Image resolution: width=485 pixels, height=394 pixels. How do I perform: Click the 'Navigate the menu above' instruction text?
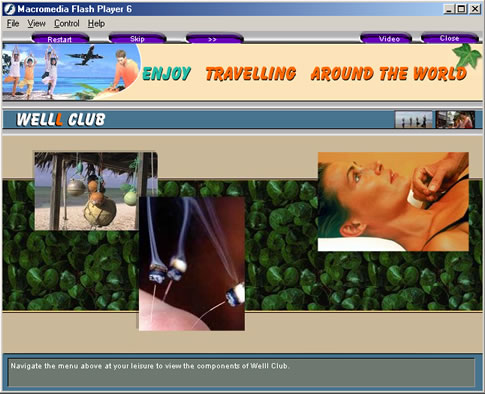pyautogui.click(x=150, y=366)
